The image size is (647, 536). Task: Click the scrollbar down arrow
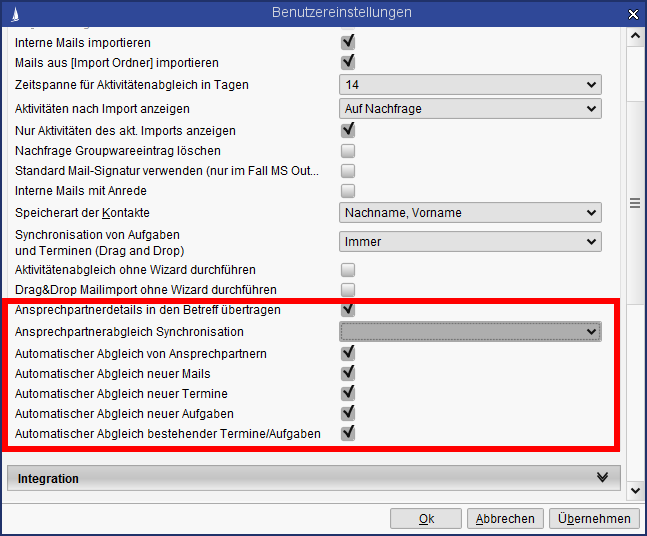pos(633,490)
